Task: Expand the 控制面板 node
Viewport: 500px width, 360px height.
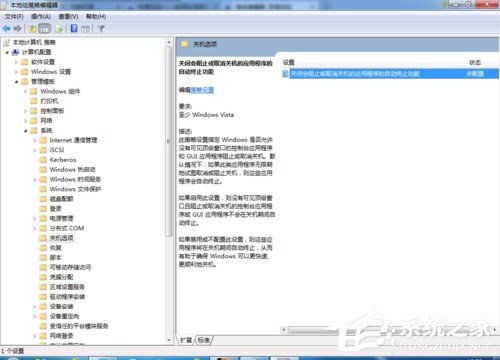Action: [25, 111]
